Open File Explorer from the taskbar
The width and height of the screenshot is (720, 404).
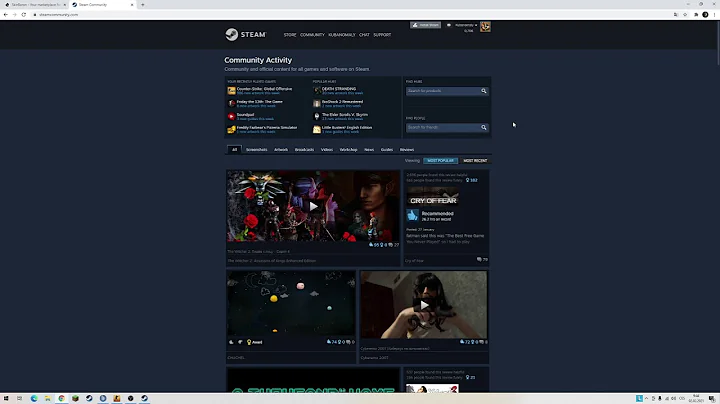point(48,398)
